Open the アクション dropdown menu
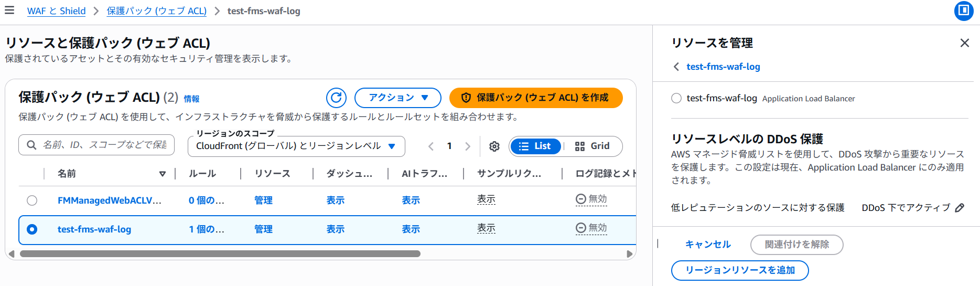This screenshot has width=980, height=286. coord(397,98)
